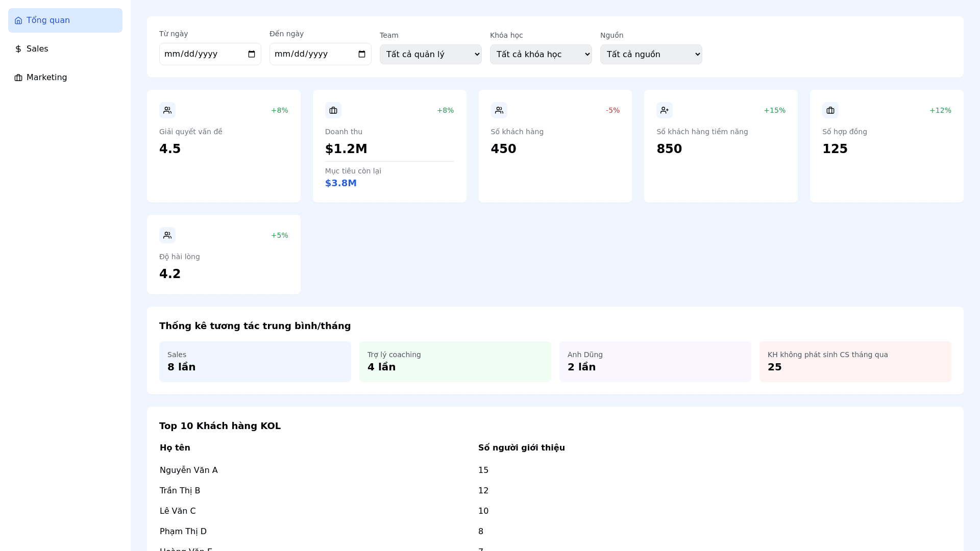Click the Từ ngày date input field
Screen dimensions: 980x551
tap(202, 54)
